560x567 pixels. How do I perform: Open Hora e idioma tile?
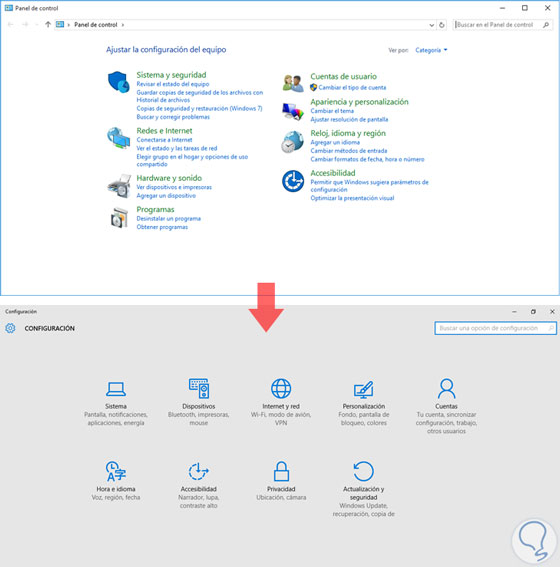pyautogui.click(x=116, y=481)
